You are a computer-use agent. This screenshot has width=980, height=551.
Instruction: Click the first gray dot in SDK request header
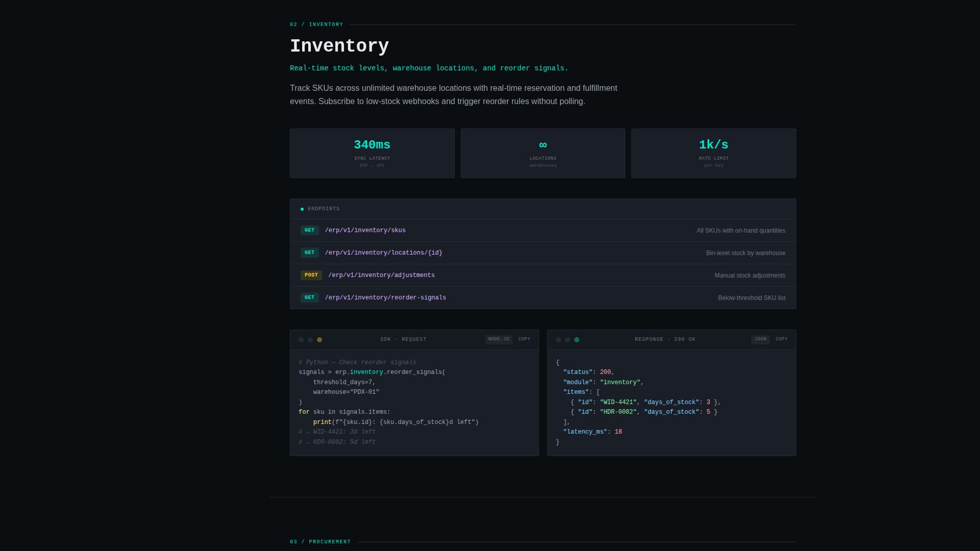coord(301,340)
